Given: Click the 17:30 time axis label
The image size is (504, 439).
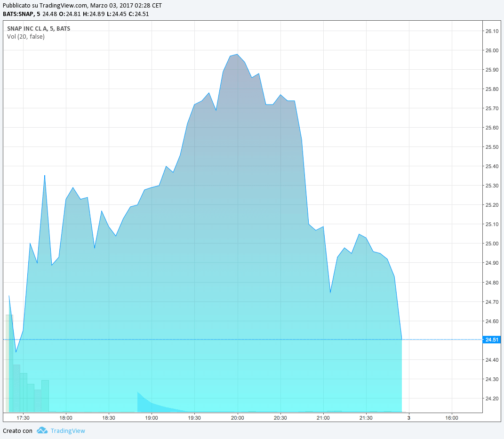Looking at the screenshot, I should pyautogui.click(x=23, y=418).
